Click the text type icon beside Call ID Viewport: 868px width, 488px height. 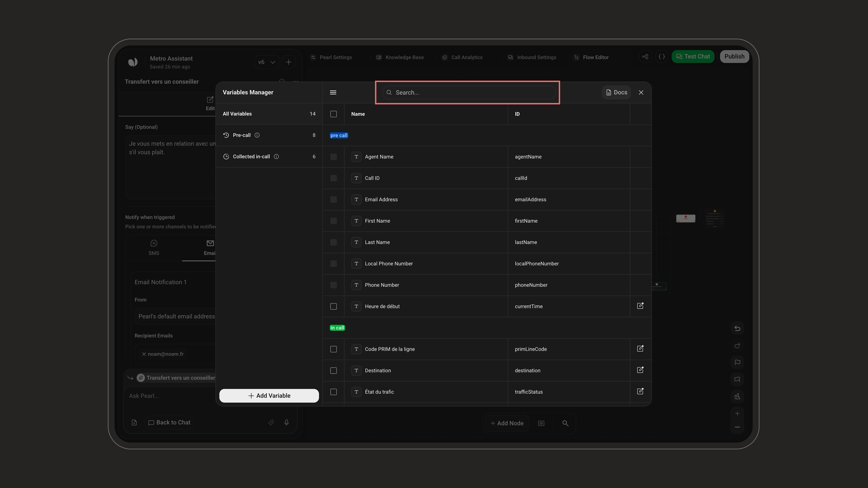pyautogui.click(x=356, y=178)
